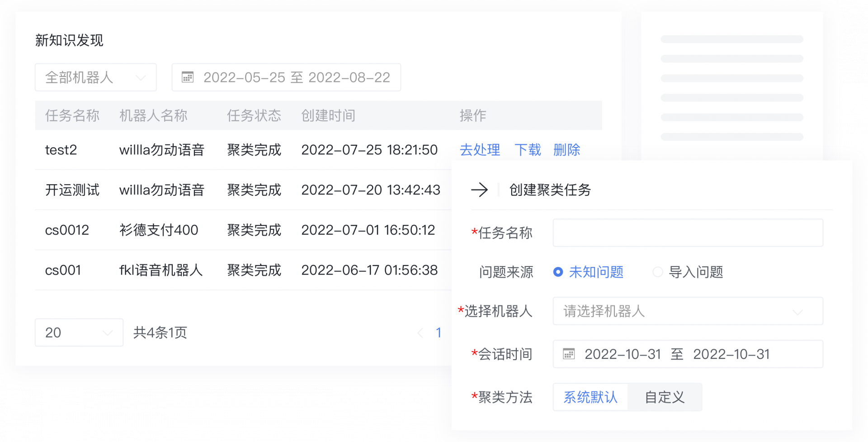This screenshot has width=868, height=442.
Task: Click the task name cs0012
Action: (x=67, y=230)
